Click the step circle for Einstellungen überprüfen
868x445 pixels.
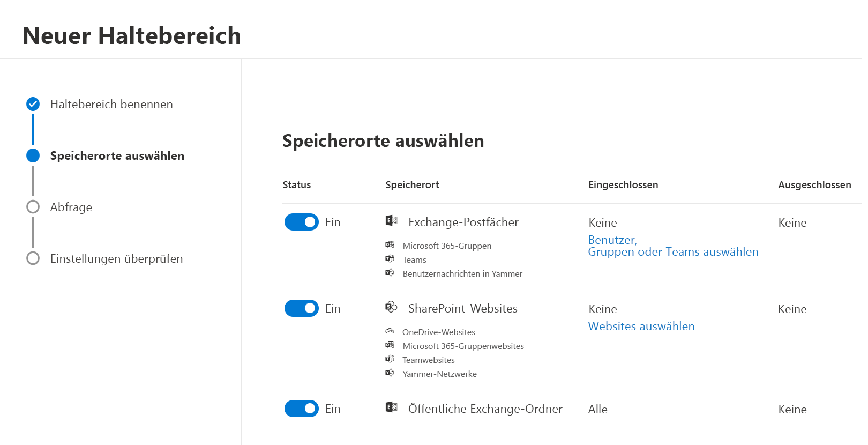(x=33, y=258)
